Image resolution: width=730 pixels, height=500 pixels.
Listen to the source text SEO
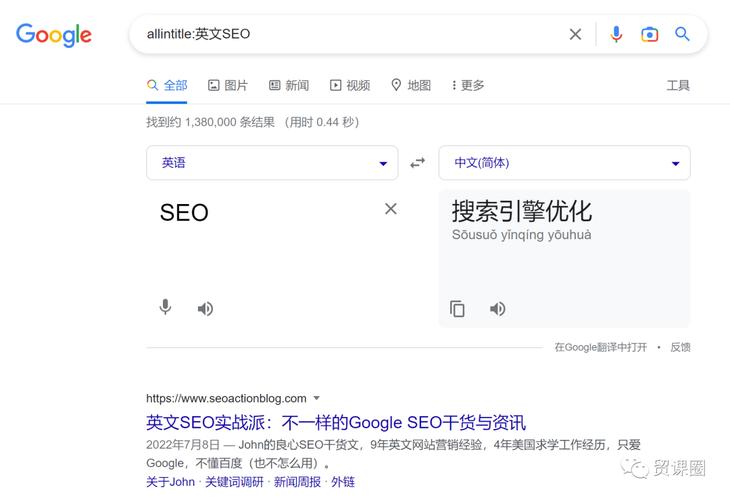pos(205,309)
